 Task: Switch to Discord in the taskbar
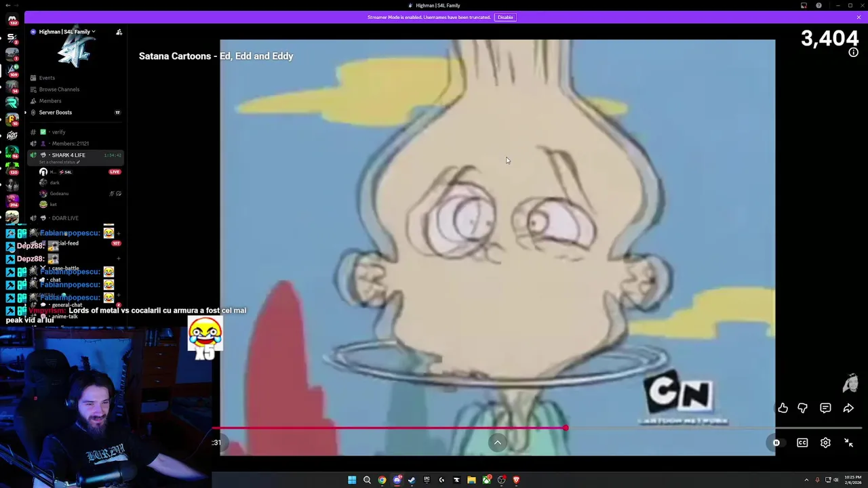tap(397, 480)
